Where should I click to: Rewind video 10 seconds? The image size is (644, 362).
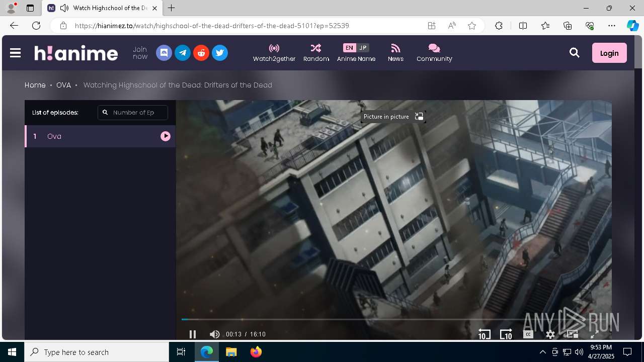484,334
